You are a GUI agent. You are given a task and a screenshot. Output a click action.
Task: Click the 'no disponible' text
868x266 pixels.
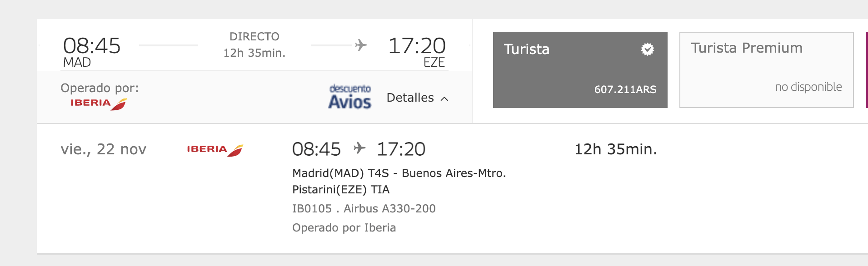tap(808, 87)
